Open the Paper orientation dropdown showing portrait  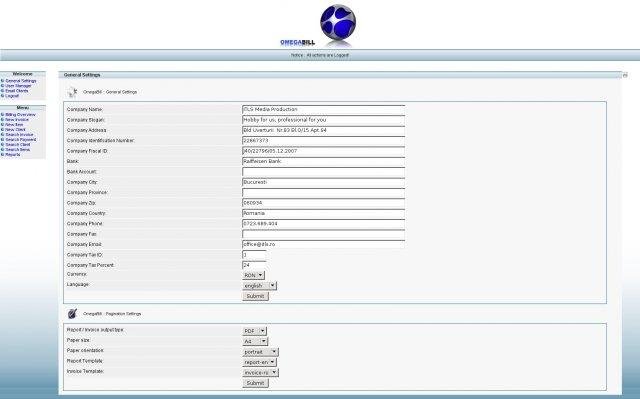tap(260, 352)
